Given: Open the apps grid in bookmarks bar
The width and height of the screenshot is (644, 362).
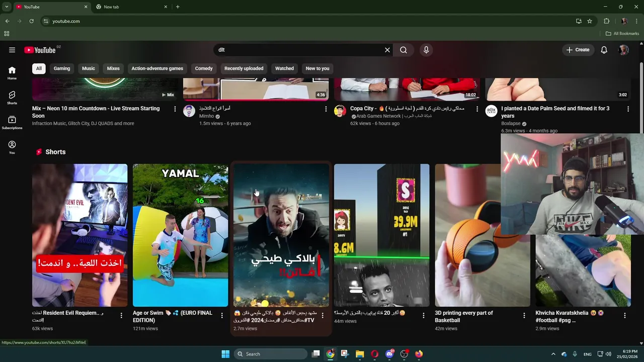Looking at the screenshot, I should coord(7,34).
